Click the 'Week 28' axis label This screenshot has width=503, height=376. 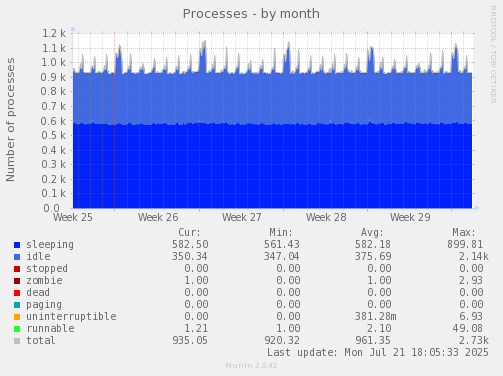pos(326,217)
